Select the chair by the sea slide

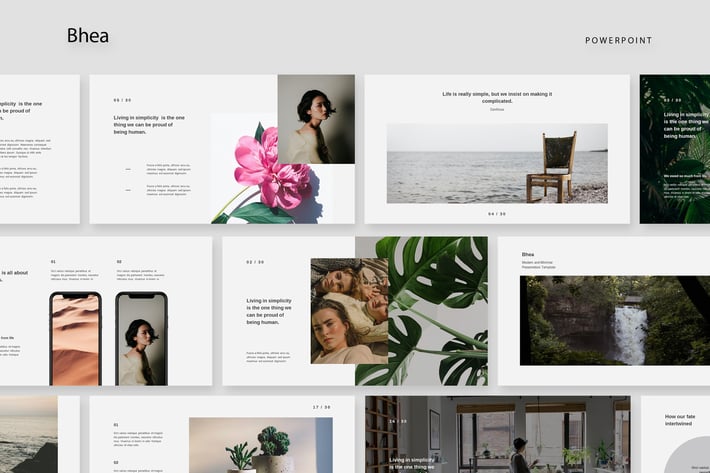[497, 149]
